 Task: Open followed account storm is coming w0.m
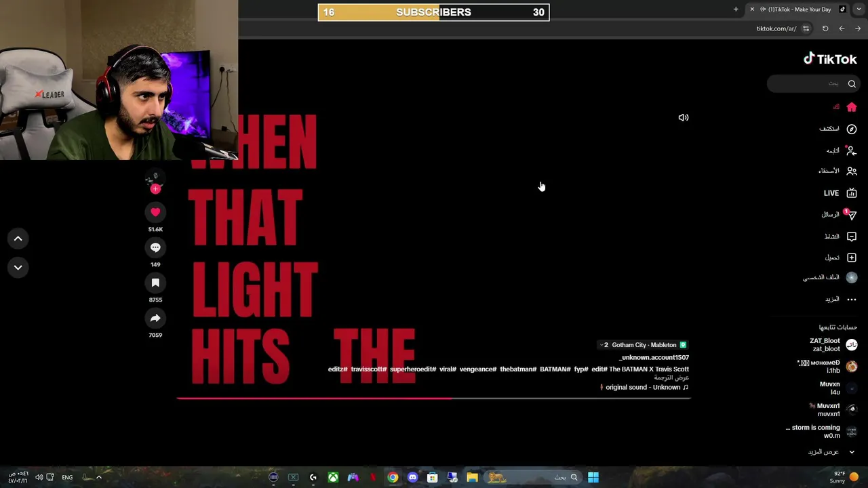[x=822, y=432]
